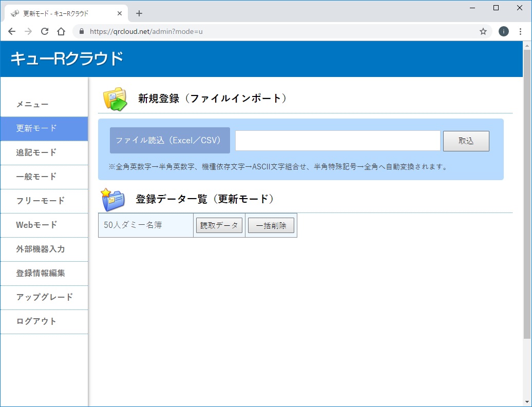Click the scrollbar down arrow
This screenshot has height=407, width=532.
pyautogui.click(x=527, y=402)
